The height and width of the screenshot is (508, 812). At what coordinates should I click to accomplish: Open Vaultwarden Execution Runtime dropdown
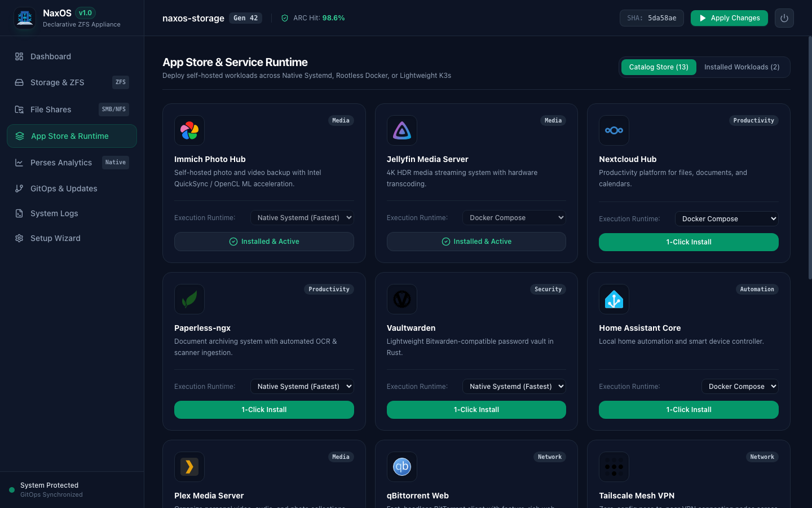514,387
